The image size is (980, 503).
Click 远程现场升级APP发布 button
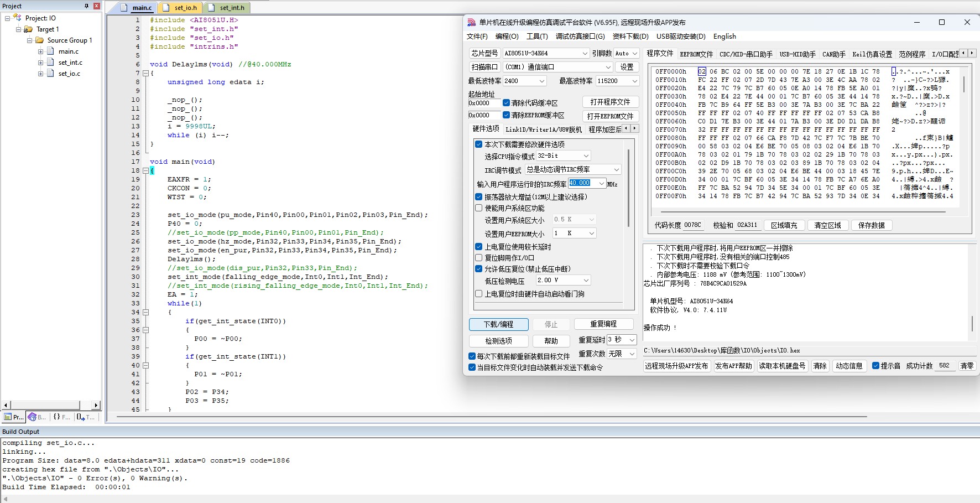676,366
